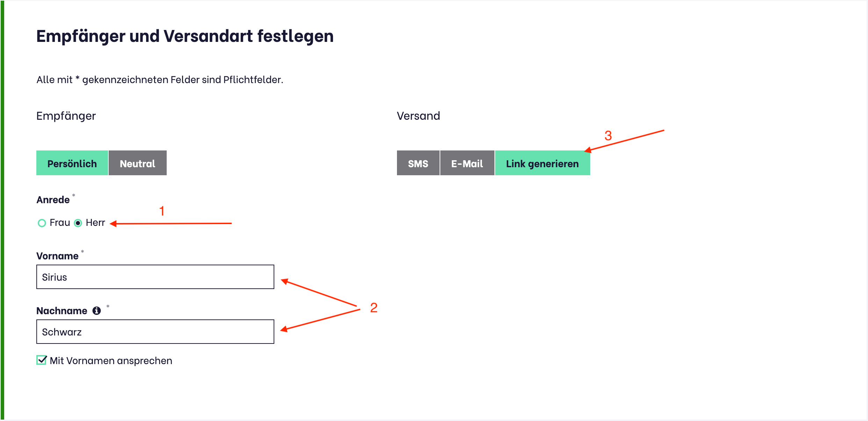
Task: Click the Vorname field label
Action: tap(57, 256)
